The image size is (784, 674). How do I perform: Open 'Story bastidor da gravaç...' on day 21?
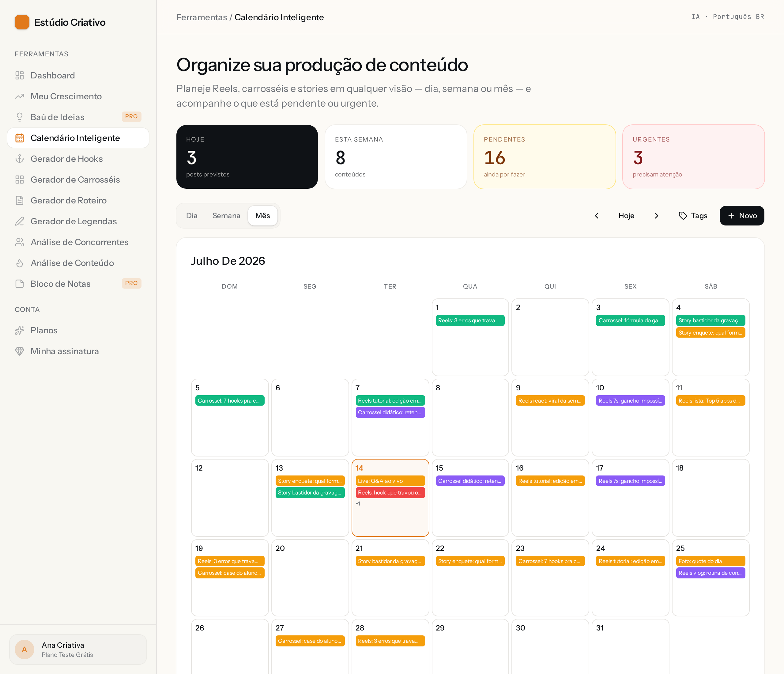coord(390,561)
